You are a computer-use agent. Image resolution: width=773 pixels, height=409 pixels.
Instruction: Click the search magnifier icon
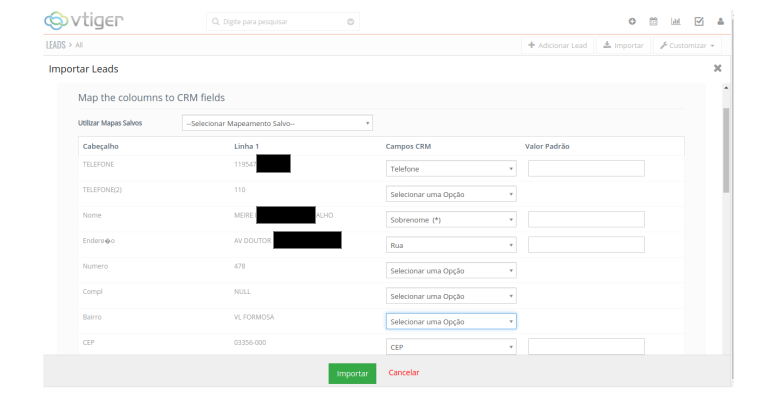[215, 22]
